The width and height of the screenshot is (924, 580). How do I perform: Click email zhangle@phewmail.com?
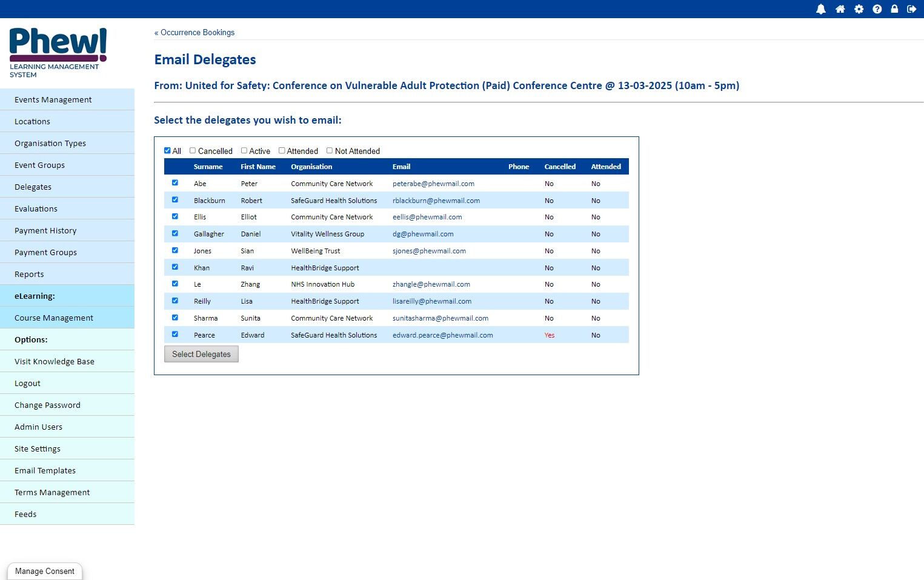pos(431,284)
